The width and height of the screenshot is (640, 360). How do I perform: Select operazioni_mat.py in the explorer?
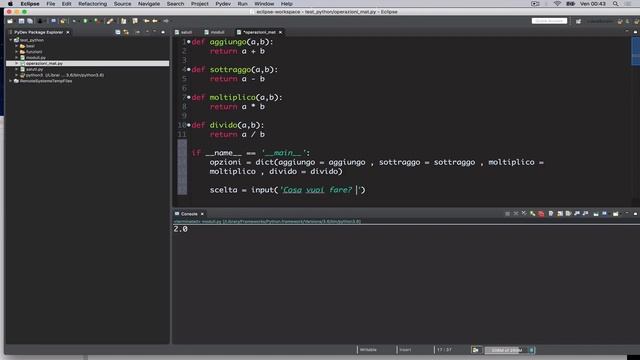coord(88,64)
